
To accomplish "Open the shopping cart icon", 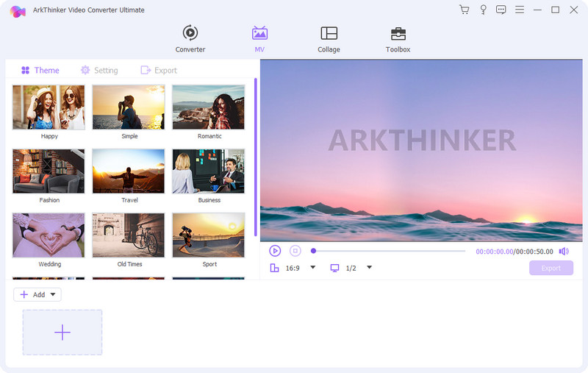I will 465,10.
